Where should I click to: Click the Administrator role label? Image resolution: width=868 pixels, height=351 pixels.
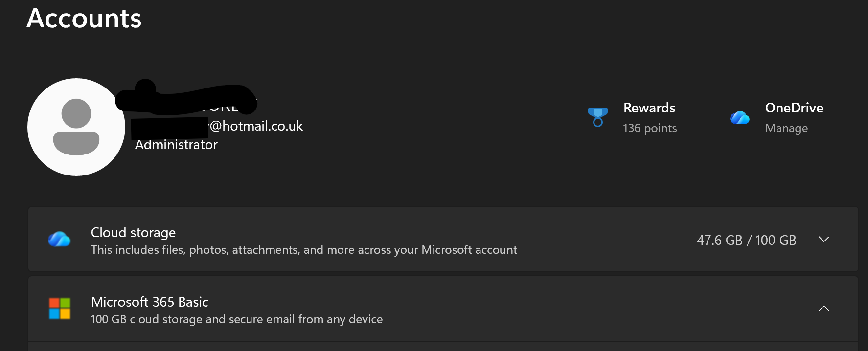pyautogui.click(x=176, y=145)
